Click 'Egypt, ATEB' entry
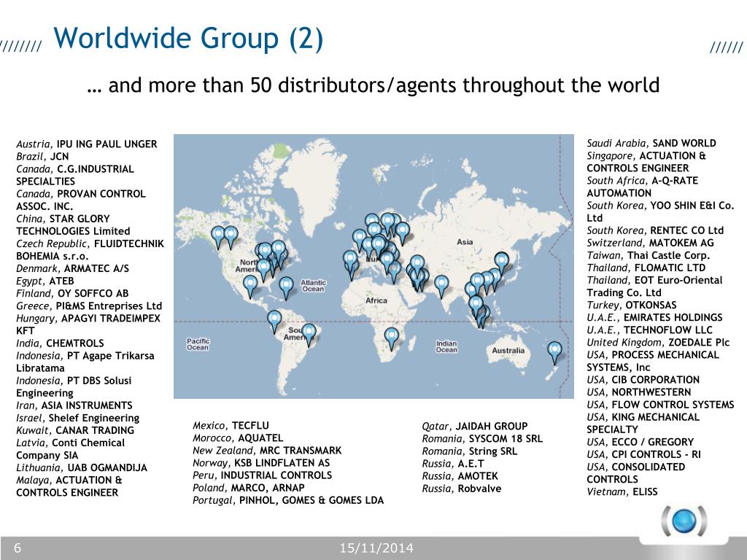Image resolution: width=747 pixels, height=560 pixels. 44,281
